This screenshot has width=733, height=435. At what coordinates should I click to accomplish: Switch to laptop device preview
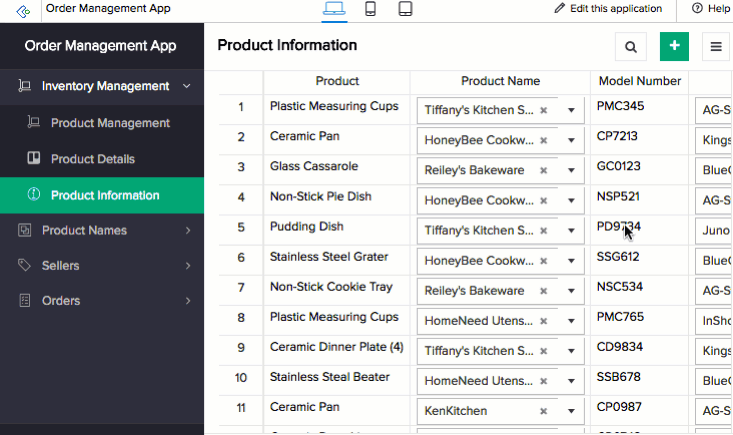pyautogui.click(x=334, y=9)
